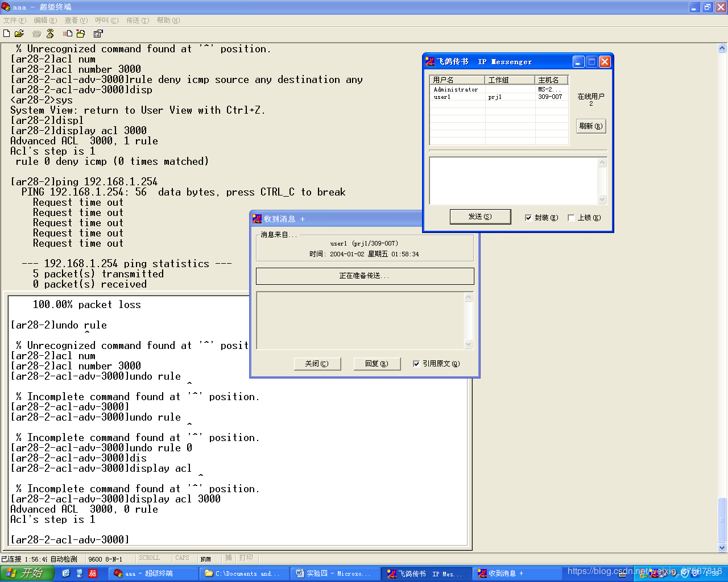Image resolution: width=728 pixels, height=582 pixels.
Task: Click the Receive file toolbar icon
Action: pyautogui.click(x=81, y=34)
